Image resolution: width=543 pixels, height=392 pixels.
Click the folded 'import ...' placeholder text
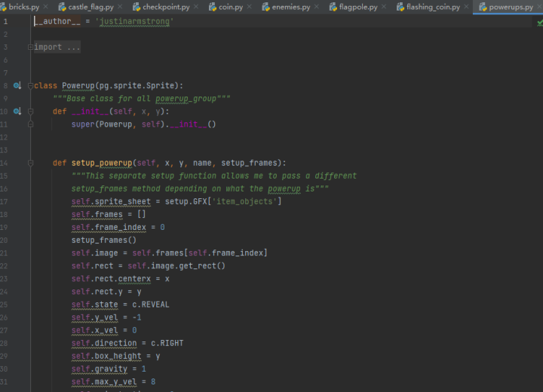tap(57, 47)
